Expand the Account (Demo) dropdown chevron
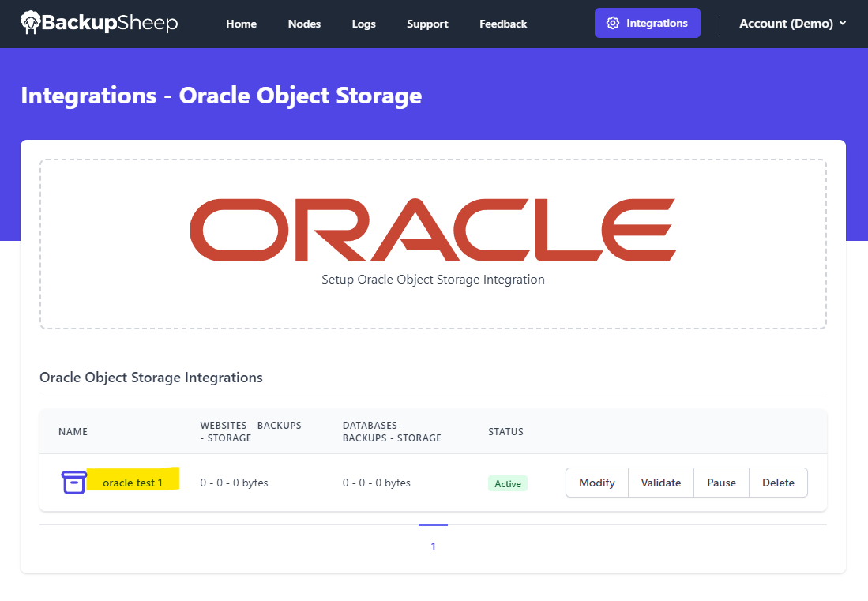 843,23
